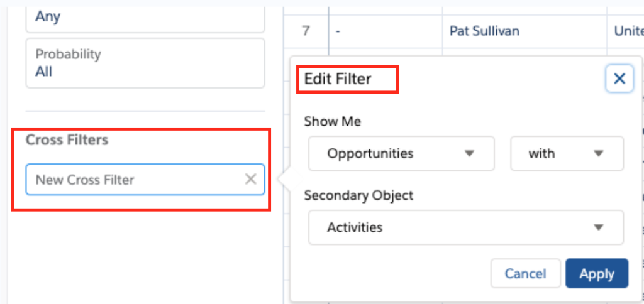Click the Secondary Object label
Image resolution: width=644 pixels, height=304 pixels.
point(358,195)
